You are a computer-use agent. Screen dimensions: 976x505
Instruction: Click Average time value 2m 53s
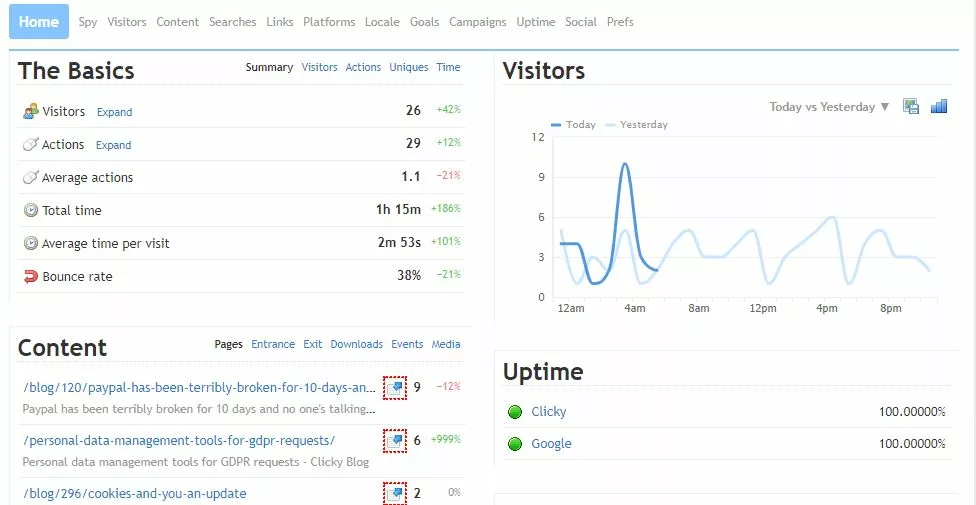(399, 243)
